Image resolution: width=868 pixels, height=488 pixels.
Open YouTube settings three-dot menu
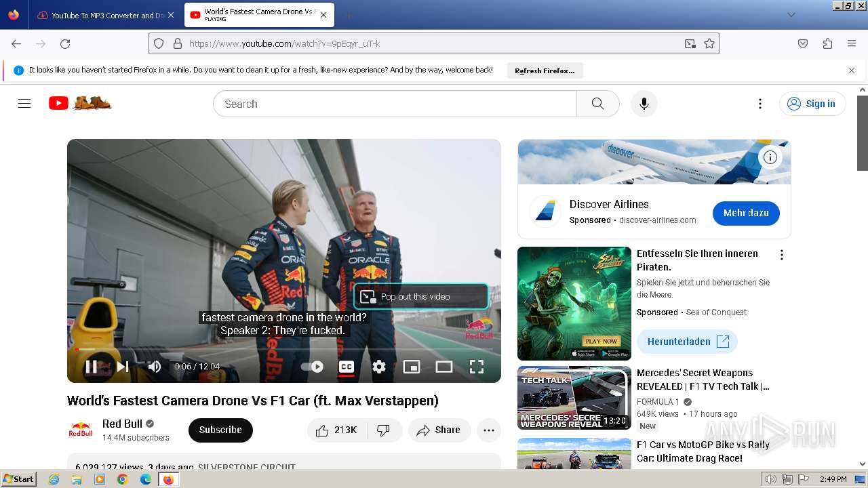click(760, 104)
